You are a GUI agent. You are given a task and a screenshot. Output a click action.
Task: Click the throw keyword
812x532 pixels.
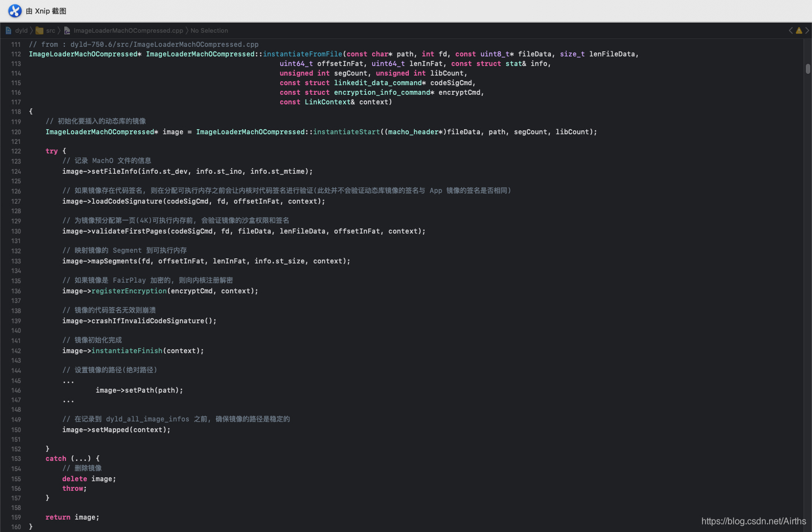[73, 489]
